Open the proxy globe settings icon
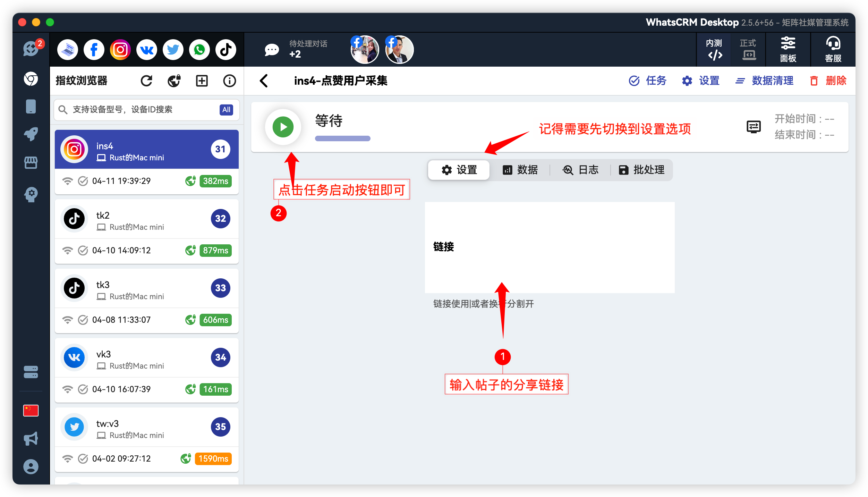868x497 pixels. [x=174, y=81]
